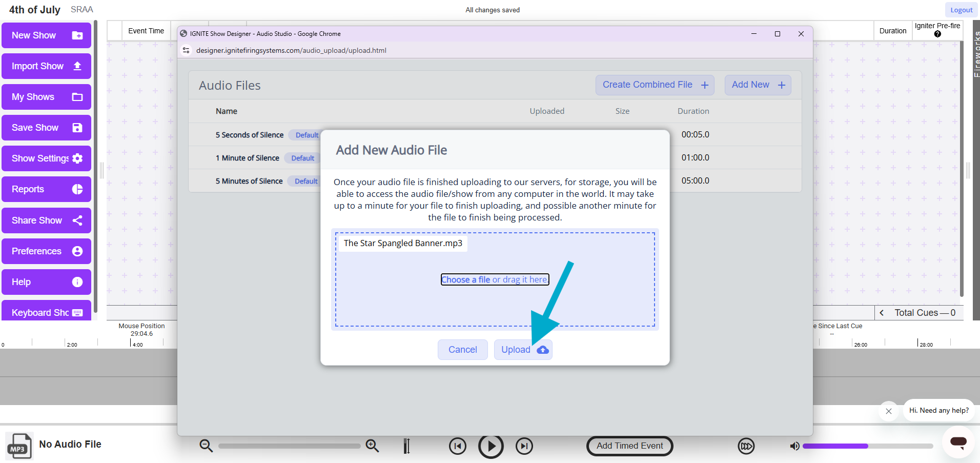Open Show Settings via the gear icon
980x463 pixels.
click(77, 158)
